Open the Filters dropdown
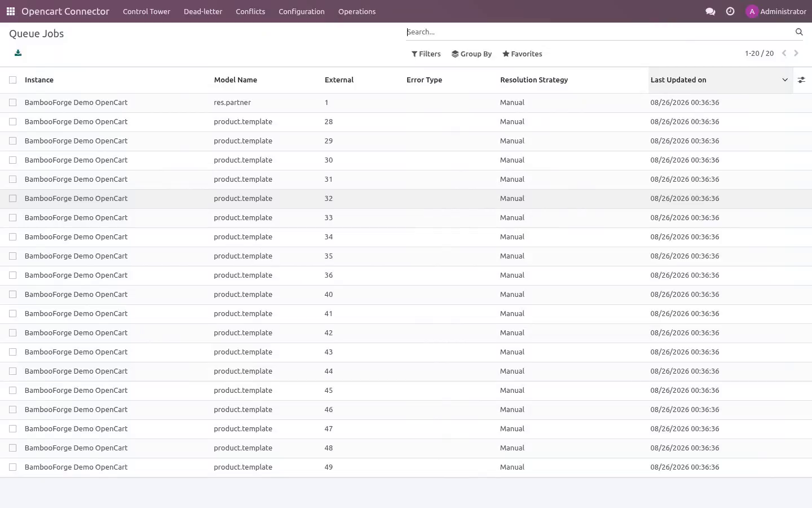 [x=426, y=54]
